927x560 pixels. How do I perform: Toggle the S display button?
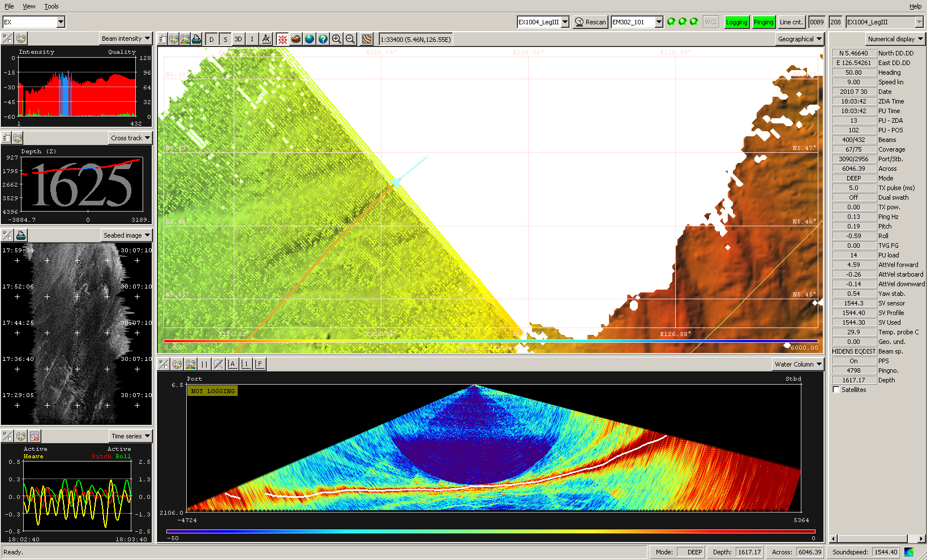pyautogui.click(x=225, y=39)
